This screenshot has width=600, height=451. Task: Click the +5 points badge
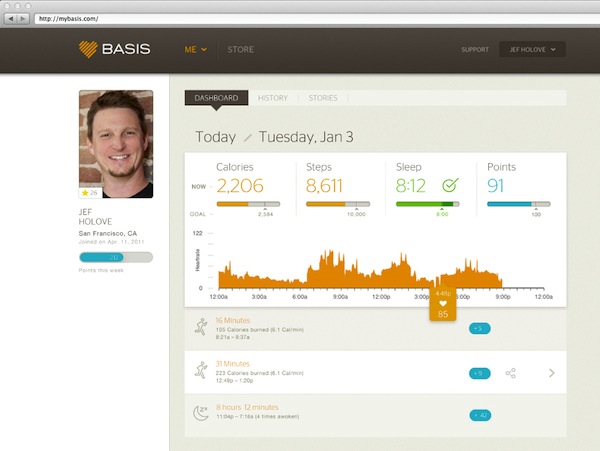click(x=479, y=329)
